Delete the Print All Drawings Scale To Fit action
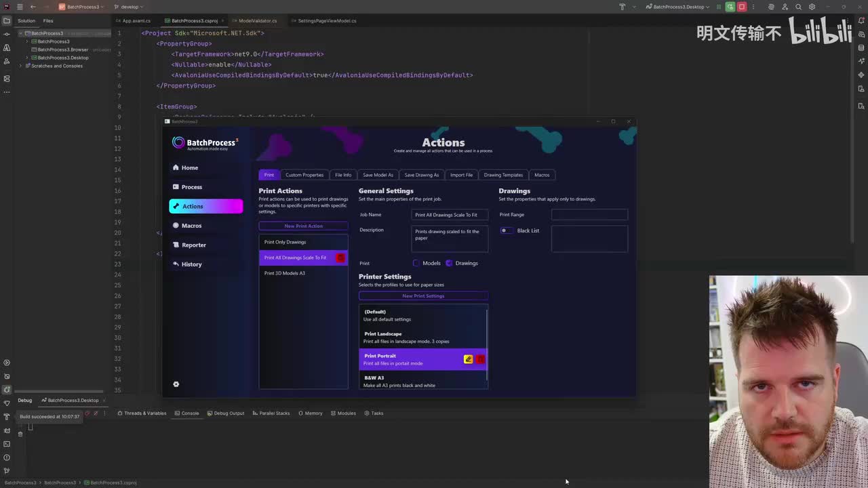Screen dimensions: 868x488 [x=340, y=258]
